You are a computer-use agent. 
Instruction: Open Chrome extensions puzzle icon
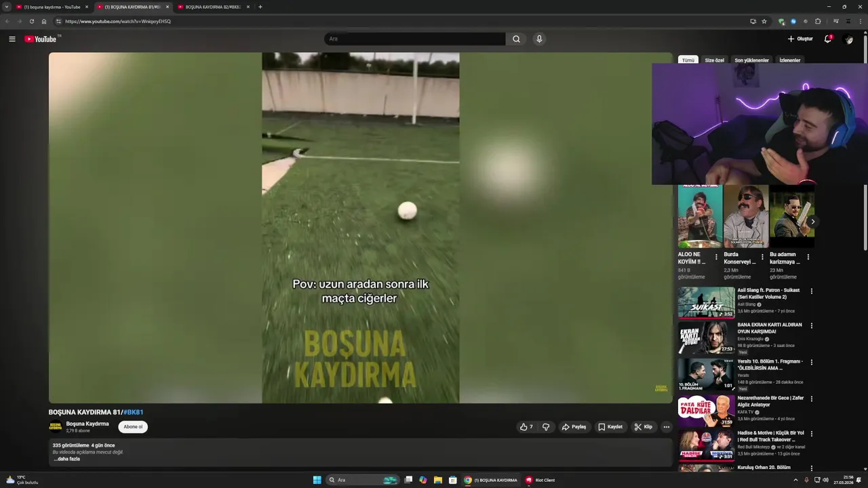tap(818, 21)
